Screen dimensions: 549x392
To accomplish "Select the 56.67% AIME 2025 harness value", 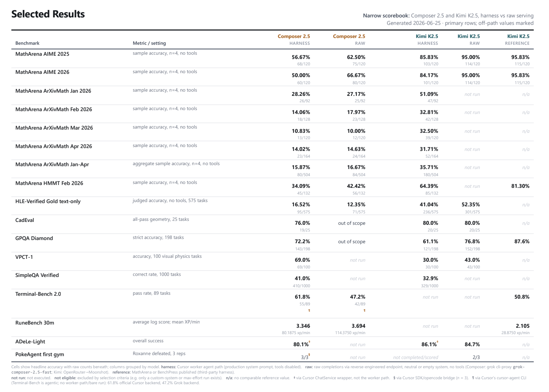I will coord(301,57).
